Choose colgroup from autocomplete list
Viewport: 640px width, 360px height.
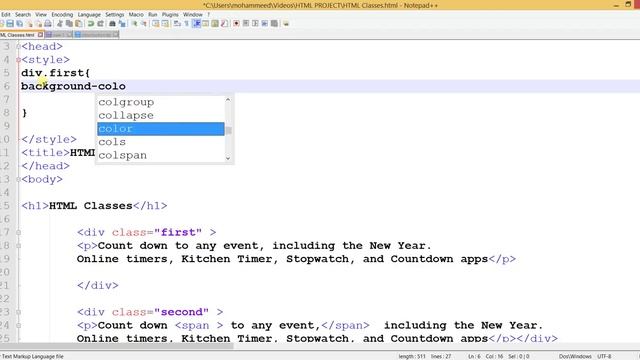[161, 102]
